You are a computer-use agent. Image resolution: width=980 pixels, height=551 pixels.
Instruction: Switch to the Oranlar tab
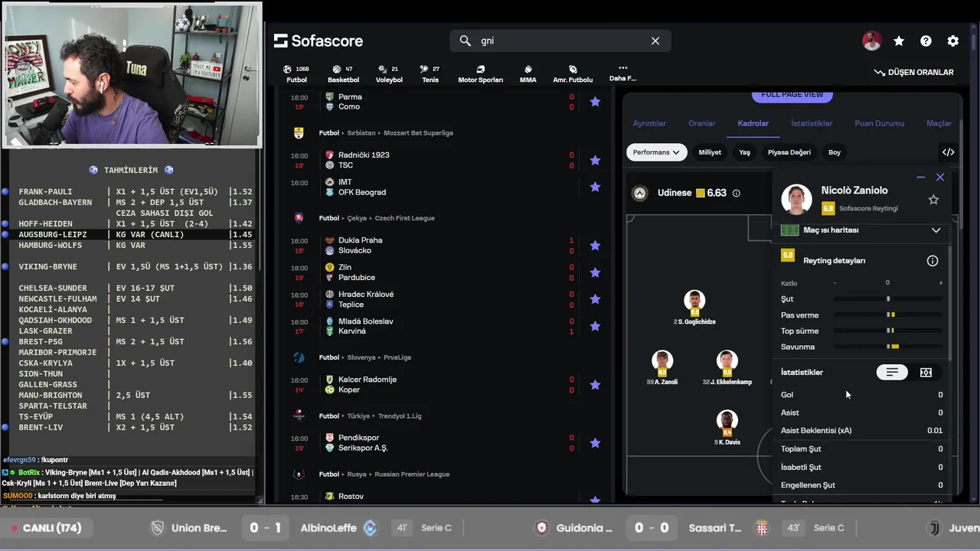(701, 123)
